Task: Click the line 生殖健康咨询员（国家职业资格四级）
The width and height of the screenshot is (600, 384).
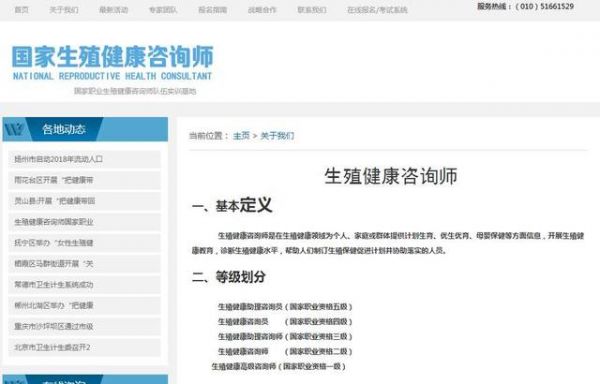Action: pyautogui.click(x=285, y=322)
